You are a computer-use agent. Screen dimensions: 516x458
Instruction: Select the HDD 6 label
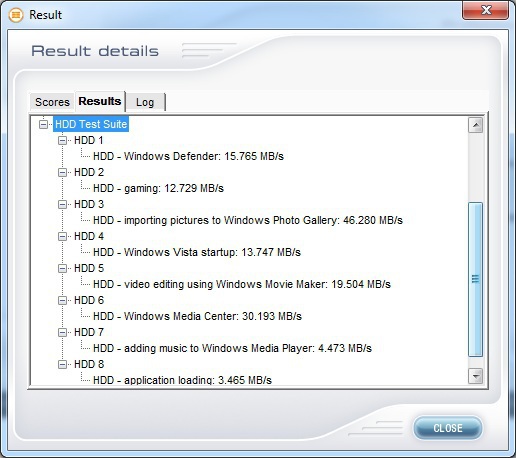(89, 300)
